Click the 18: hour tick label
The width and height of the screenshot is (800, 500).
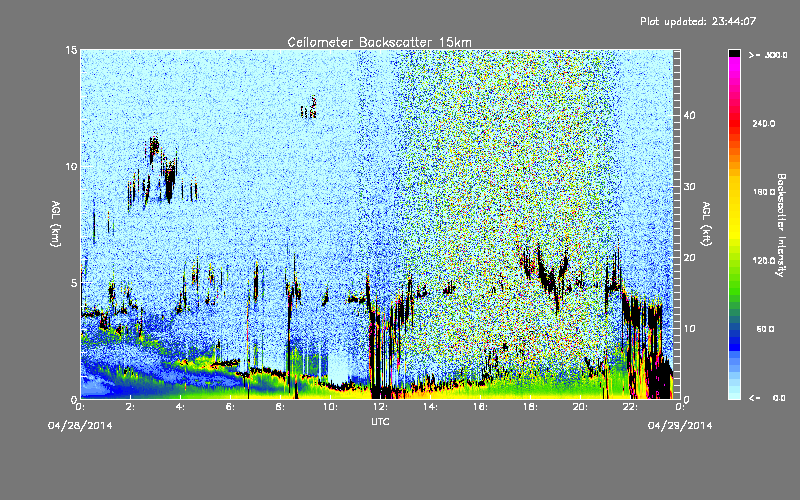tap(530, 407)
